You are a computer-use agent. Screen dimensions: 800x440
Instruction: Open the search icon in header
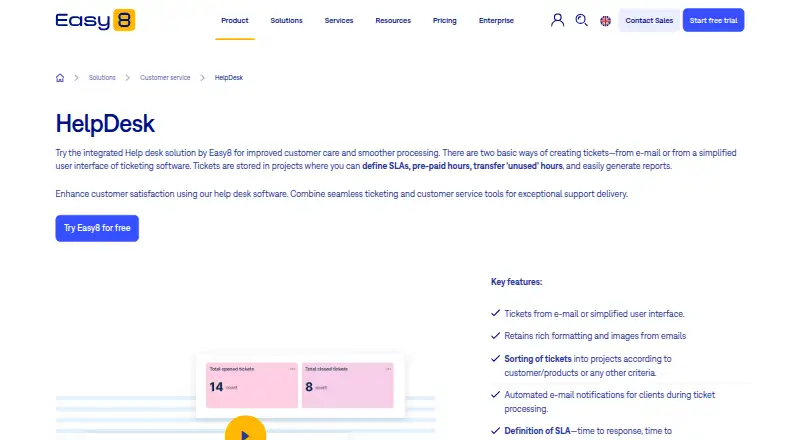pos(582,20)
